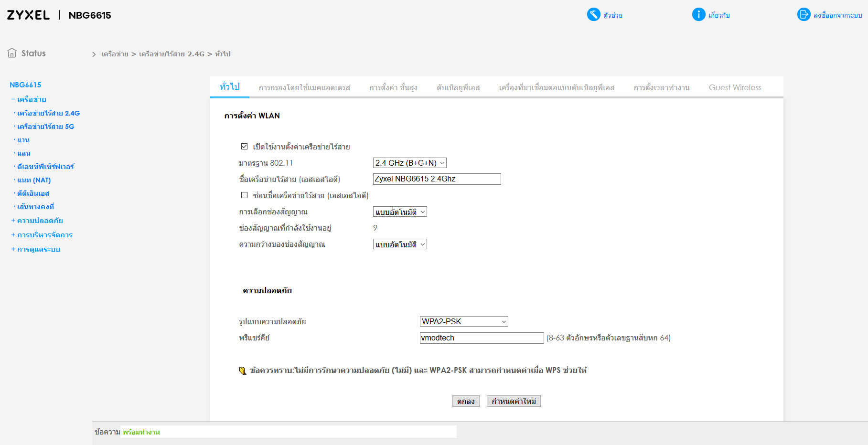Expand the การบริหารจัดการ sidebar section

coord(13,235)
